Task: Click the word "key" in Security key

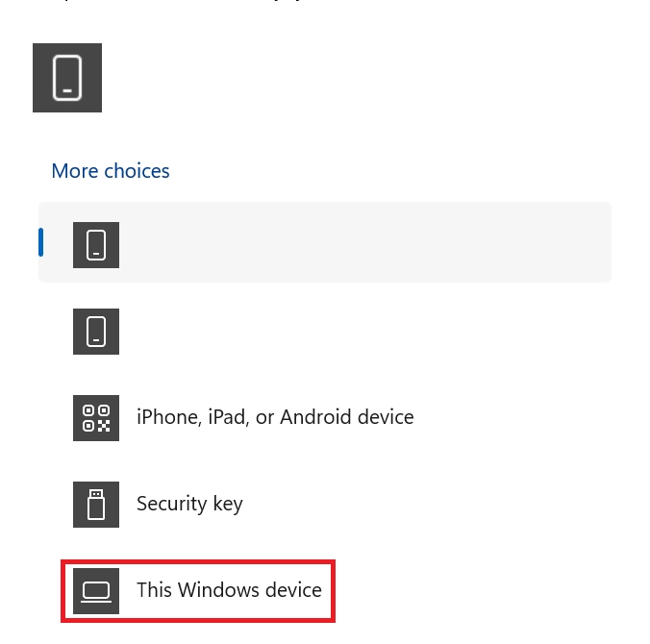Action: pyautogui.click(x=228, y=505)
